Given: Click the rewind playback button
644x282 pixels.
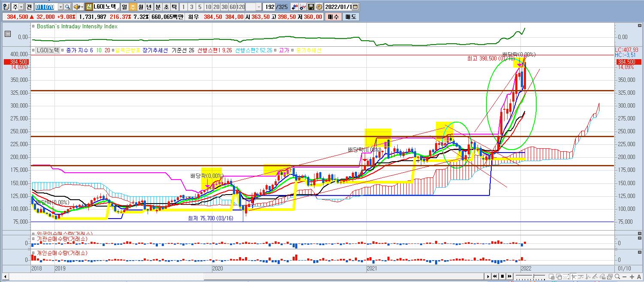Looking at the screenshot, I should (495, 276).
